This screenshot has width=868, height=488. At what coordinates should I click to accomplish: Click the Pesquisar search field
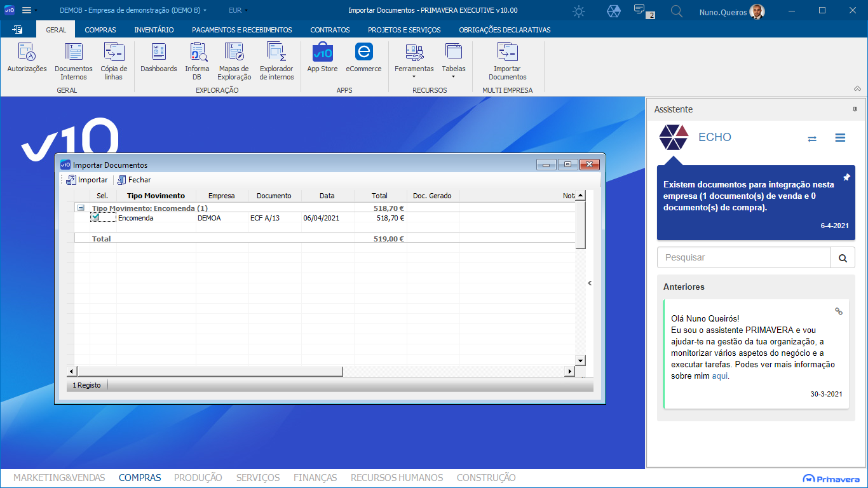[x=744, y=257]
